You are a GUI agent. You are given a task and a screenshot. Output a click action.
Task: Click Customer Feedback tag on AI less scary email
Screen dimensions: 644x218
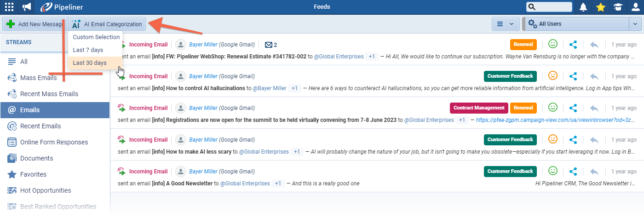pyautogui.click(x=510, y=139)
